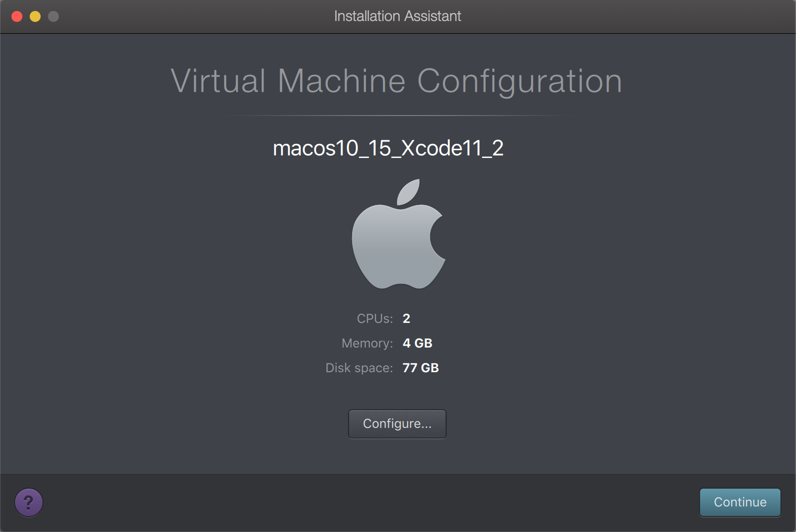The height and width of the screenshot is (532, 796).
Task: Click the word Virtual in the heading
Action: [x=218, y=81]
